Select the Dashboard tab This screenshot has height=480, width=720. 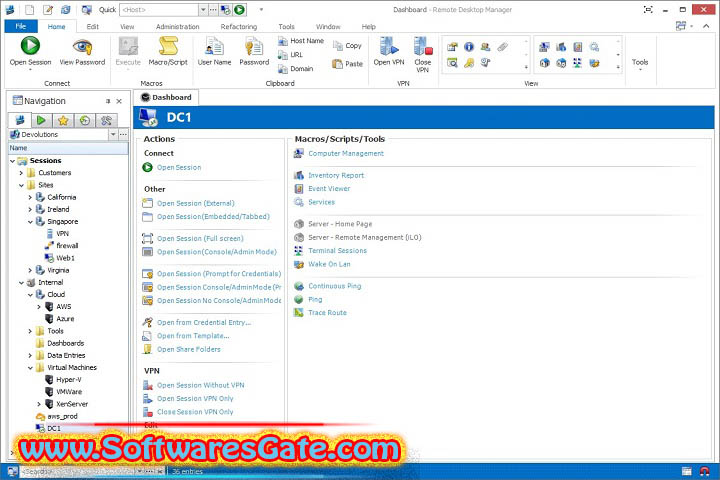pos(166,97)
